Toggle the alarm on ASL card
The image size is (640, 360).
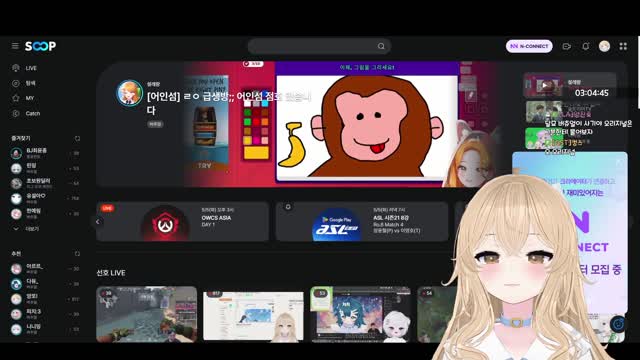[x=288, y=207]
